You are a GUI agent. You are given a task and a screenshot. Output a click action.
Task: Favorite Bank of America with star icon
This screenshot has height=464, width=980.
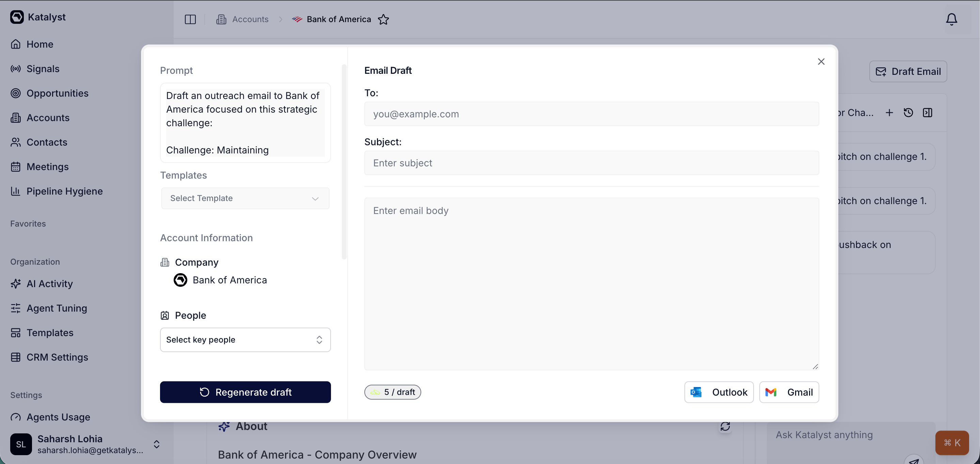pyautogui.click(x=383, y=19)
